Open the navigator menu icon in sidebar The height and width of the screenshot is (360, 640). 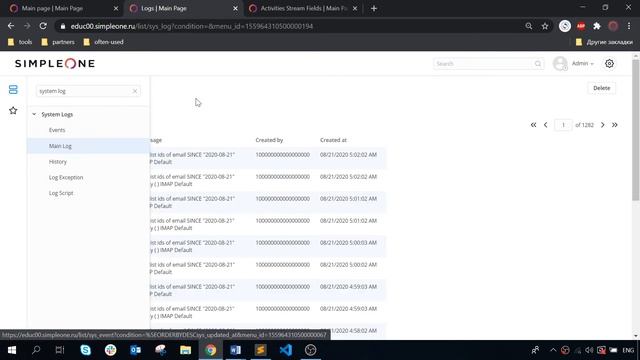coord(13,89)
